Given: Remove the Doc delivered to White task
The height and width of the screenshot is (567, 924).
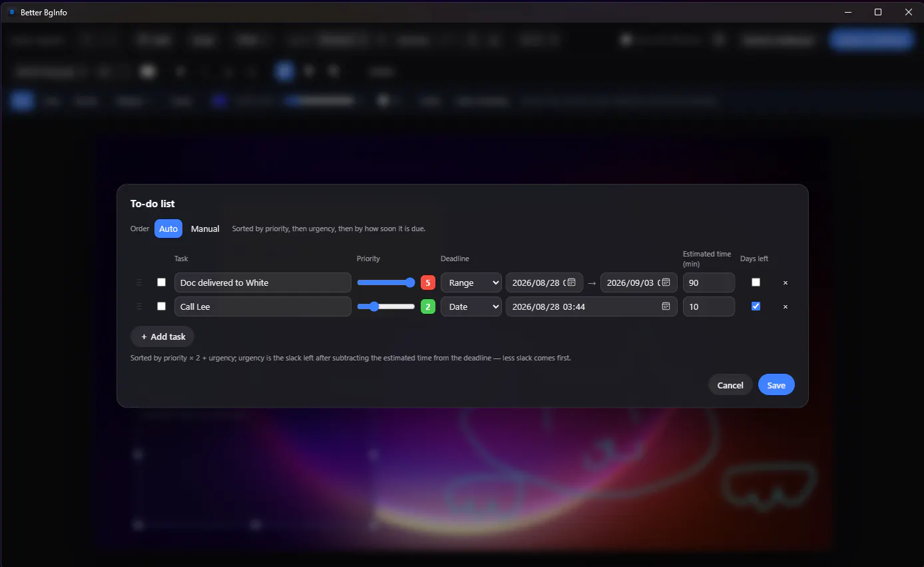Looking at the screenshot, I should (786, 283).
